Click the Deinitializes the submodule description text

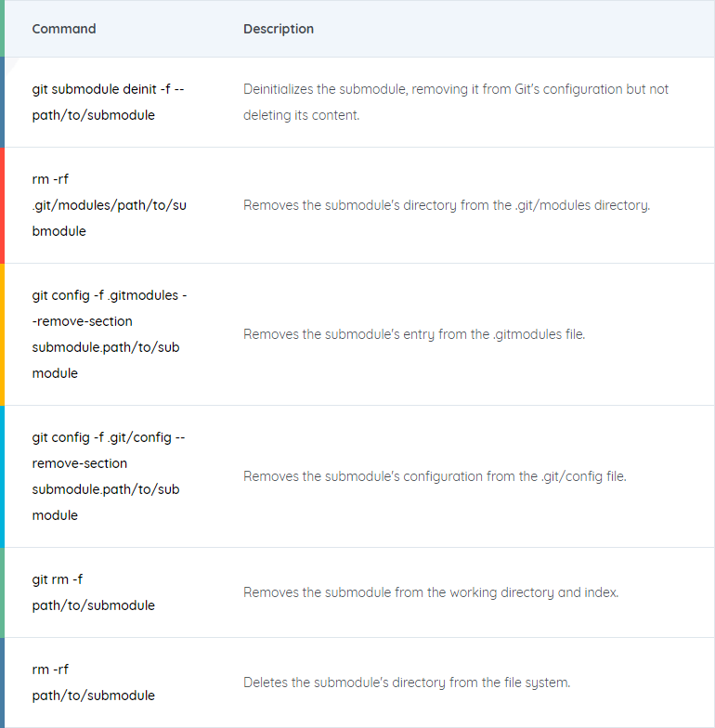(x=456, y=102)
